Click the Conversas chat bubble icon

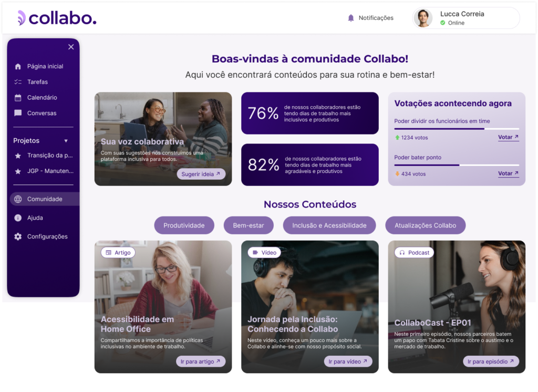[x=18, y=113]
